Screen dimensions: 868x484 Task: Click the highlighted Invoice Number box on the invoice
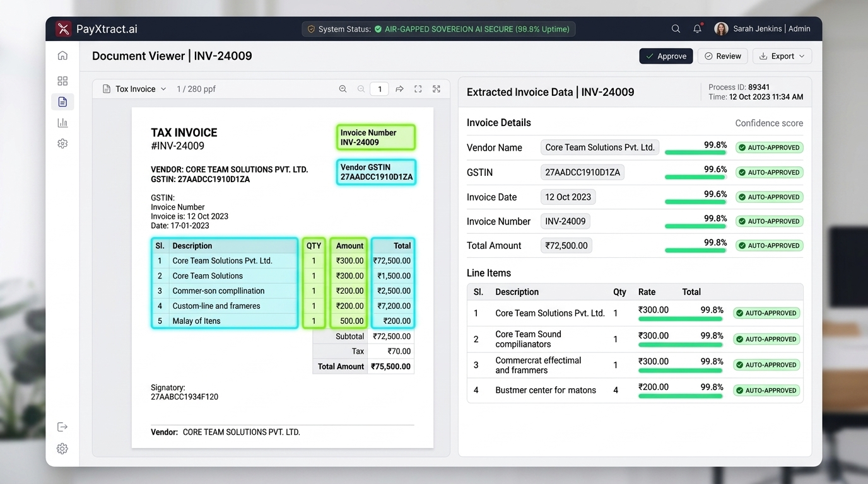tap(376, 137)
